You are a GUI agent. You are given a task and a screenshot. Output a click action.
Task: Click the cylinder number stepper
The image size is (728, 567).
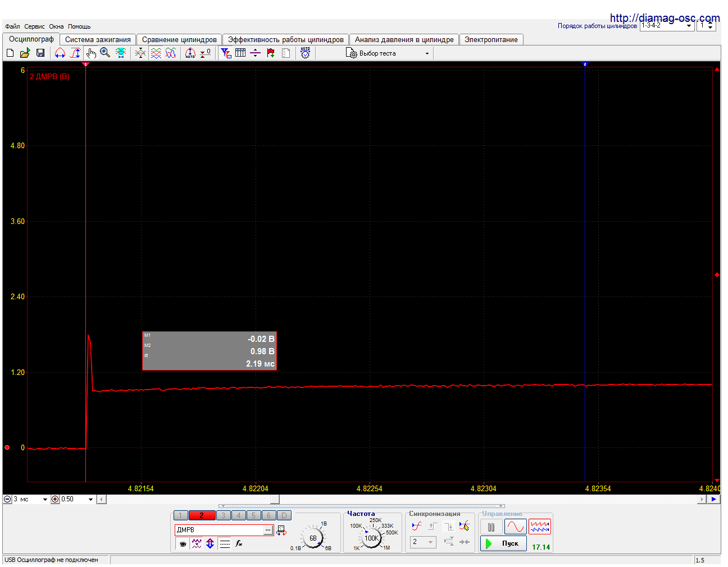click(711, 26)
